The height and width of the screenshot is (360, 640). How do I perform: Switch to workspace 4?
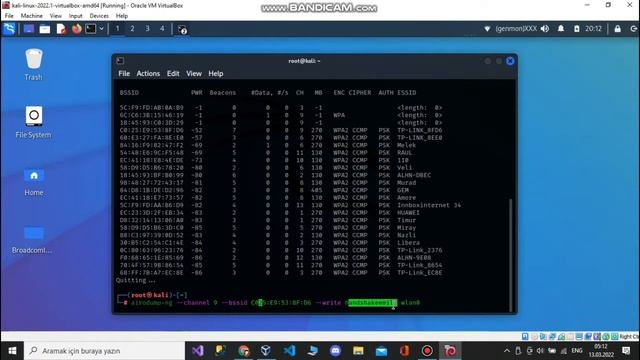pos(162,29)
